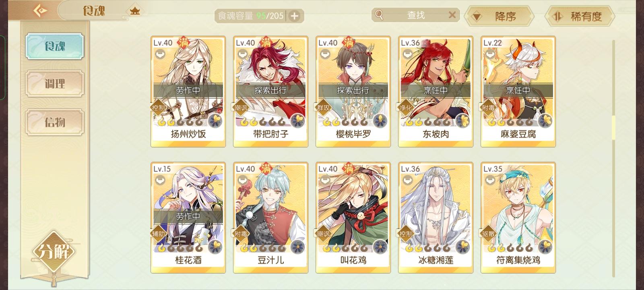Tap the plus to expand capacity
This screenshot has height=290, width=644.
(x=295, y=16)
